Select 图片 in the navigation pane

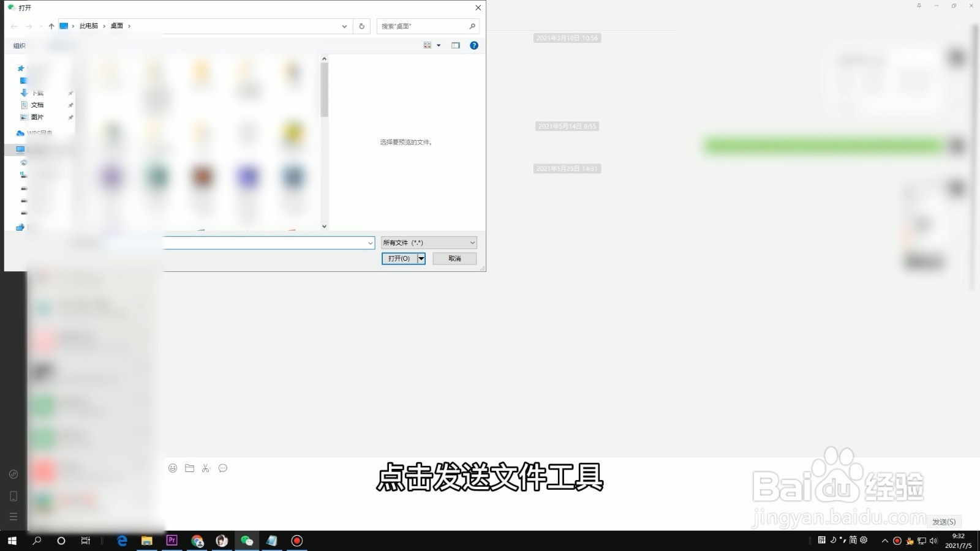point(37,117)
